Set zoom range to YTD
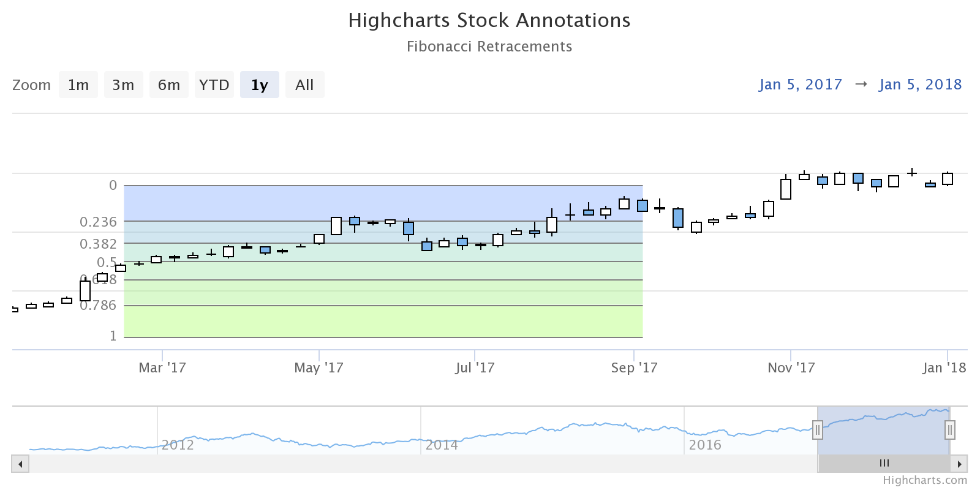980x490 pixels. click(214, 85)
